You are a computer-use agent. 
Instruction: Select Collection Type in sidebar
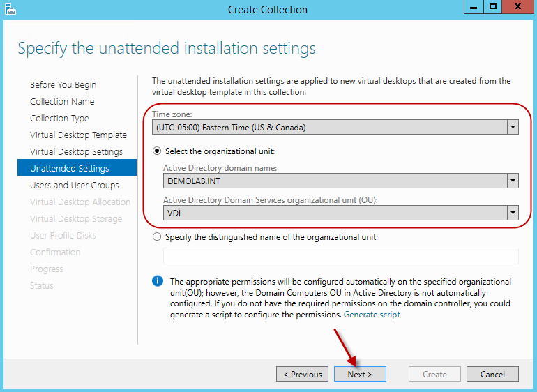(x=59, y=119)
